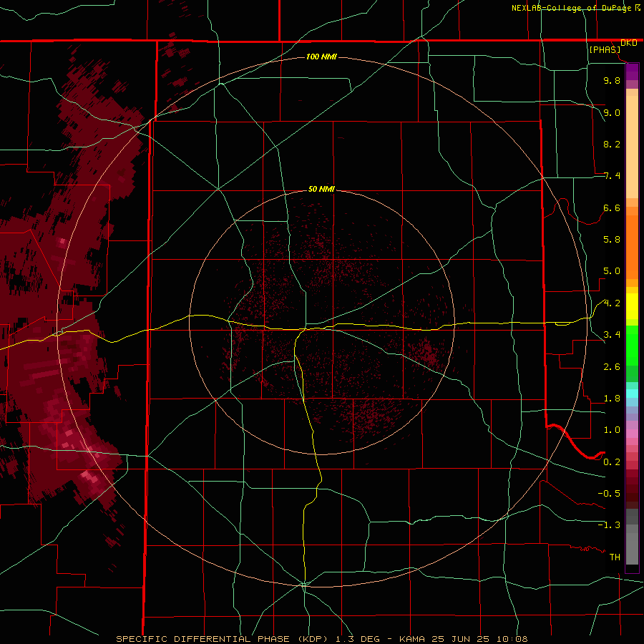Click the 3.4 value on the scale
Viewport: 644px width, 644px height.
click(612, 335)
